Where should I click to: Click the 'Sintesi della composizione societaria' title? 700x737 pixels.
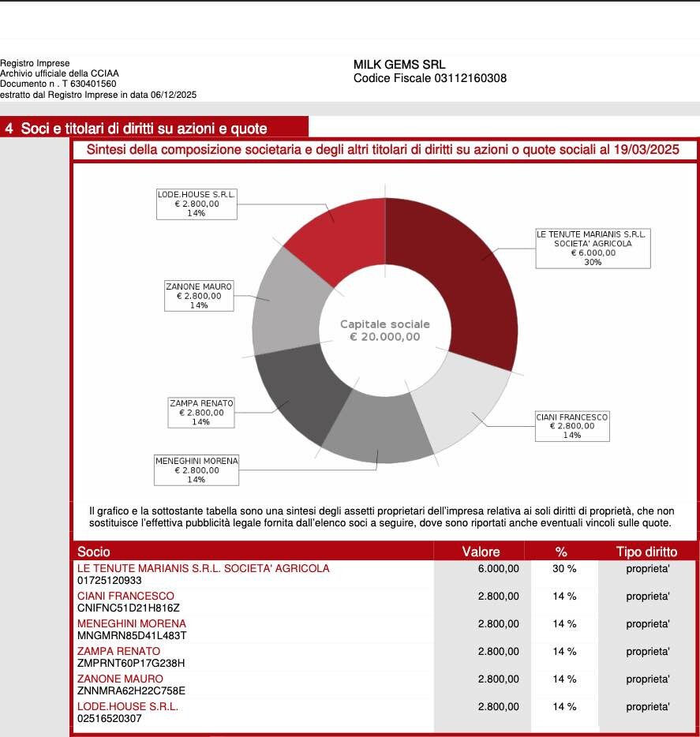tap(382, 150)
